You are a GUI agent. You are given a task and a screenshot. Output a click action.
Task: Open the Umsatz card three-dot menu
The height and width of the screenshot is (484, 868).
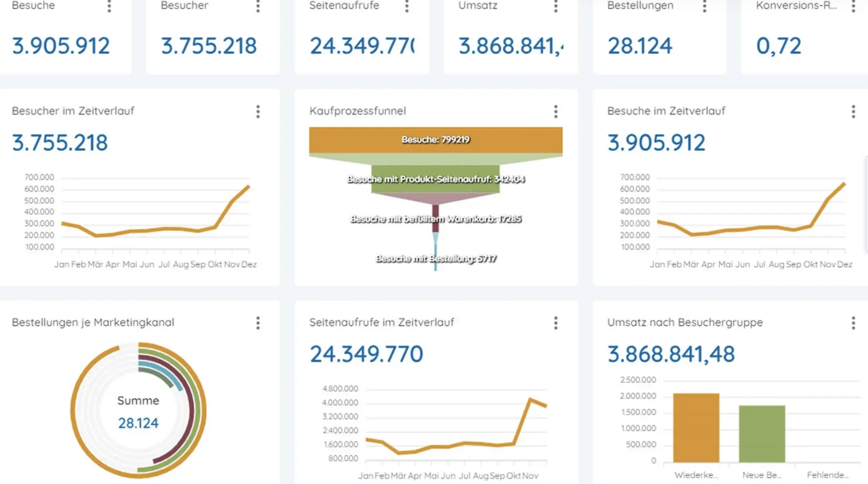click(556, 6)
